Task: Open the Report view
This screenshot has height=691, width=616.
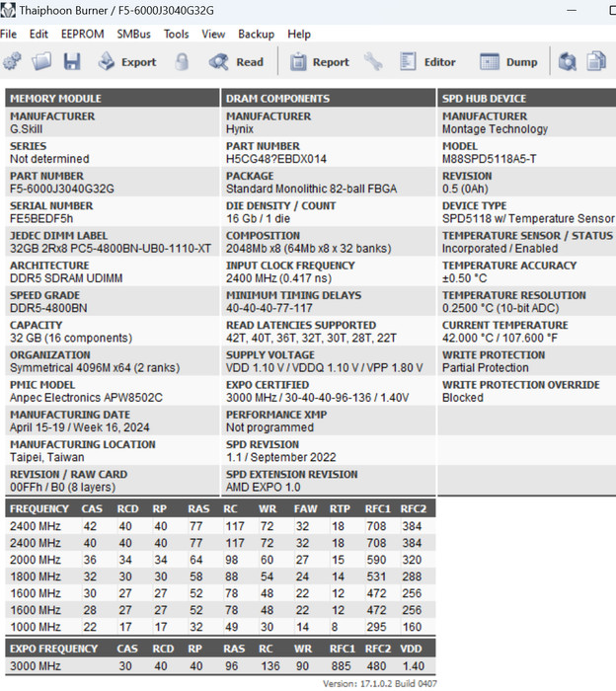Action: (320, 61)
